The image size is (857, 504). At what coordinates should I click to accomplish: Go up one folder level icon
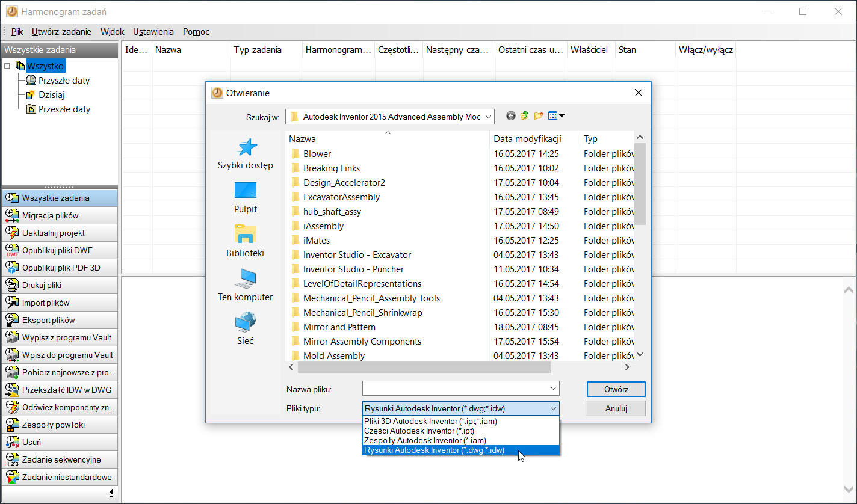coord(525,116)
